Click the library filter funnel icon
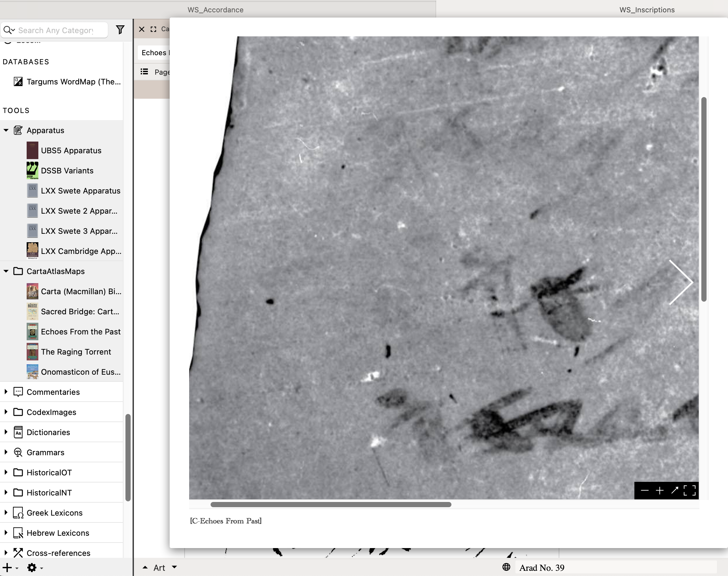Screen dimensions: 728x576 [120, 30]
